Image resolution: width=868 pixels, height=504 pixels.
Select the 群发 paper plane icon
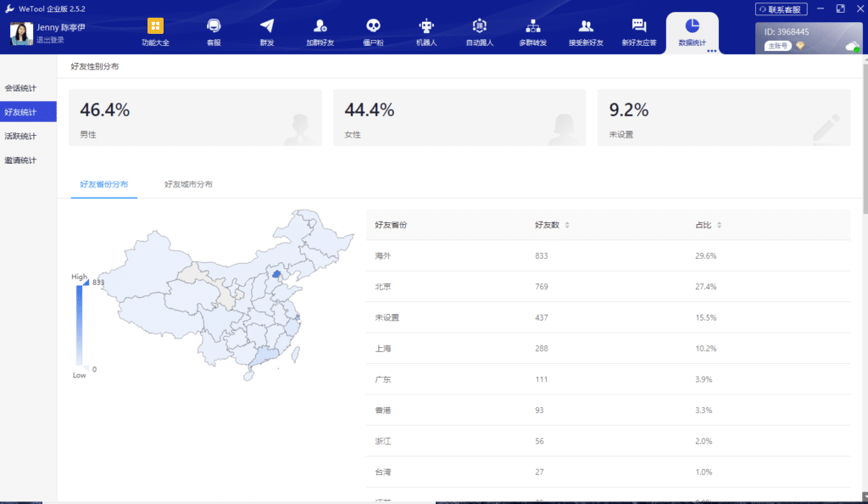coord(267,26)
